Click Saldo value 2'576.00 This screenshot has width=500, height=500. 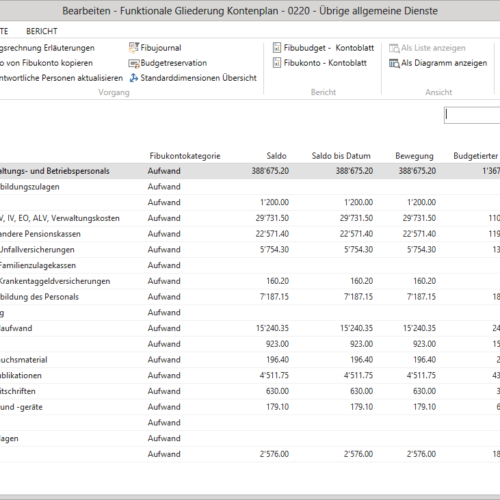(x=274, y=454)
